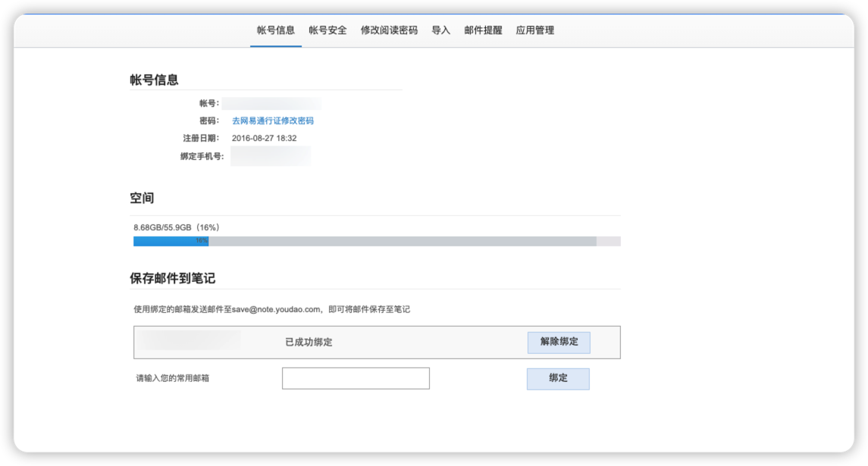This screenshot has height=466, width=868.
Task: Click the 8.68GB/55.9GB usage text
Action: point(177,227)
